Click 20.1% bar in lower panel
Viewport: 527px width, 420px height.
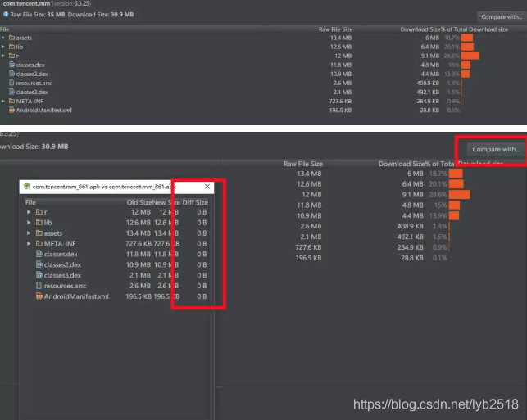tap(456, 184)
